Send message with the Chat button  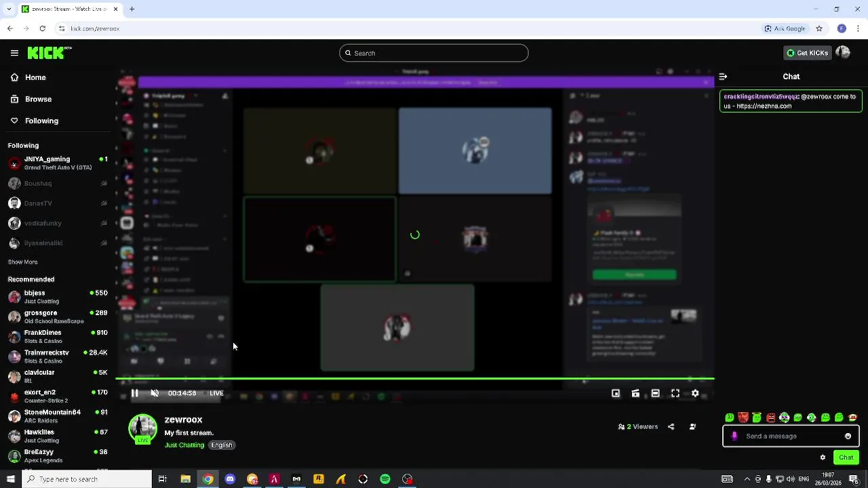tap(846, 457)
